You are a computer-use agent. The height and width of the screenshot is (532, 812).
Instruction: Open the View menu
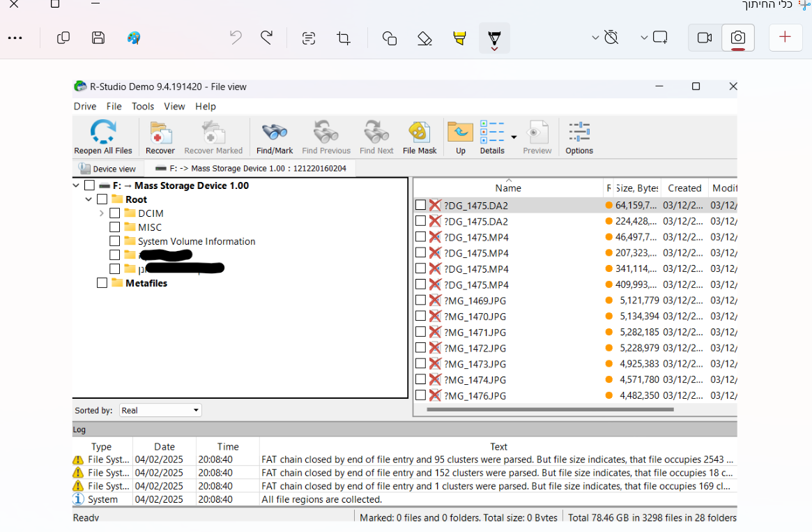(x=174, y=106)
